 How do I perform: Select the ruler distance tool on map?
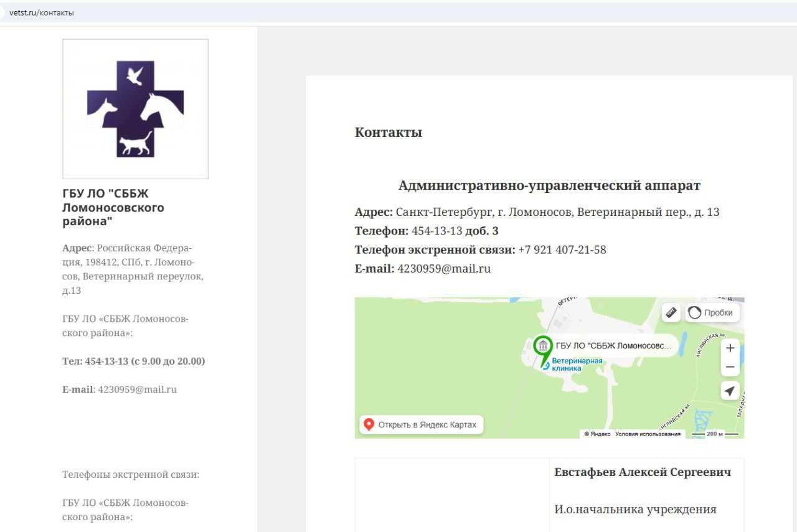point(671,312)
